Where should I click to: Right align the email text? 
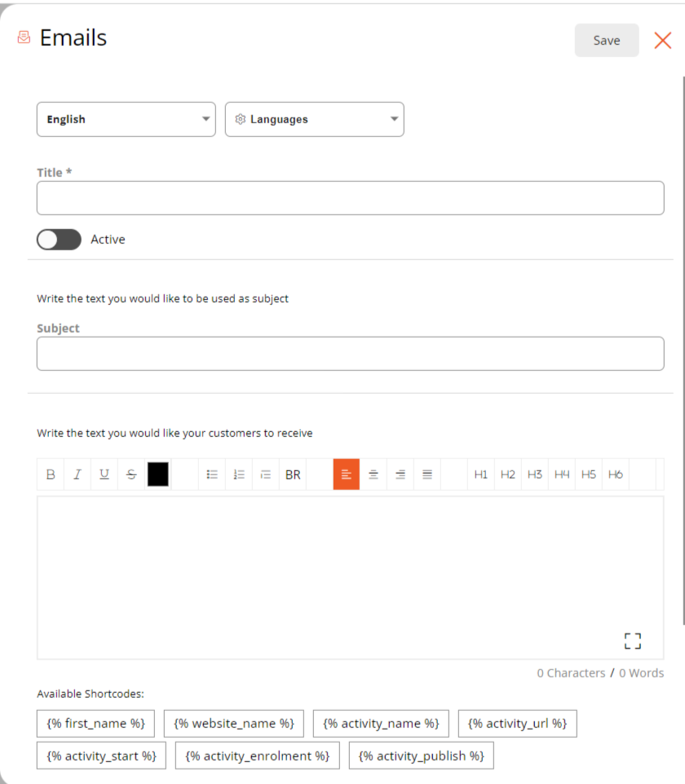400,474
